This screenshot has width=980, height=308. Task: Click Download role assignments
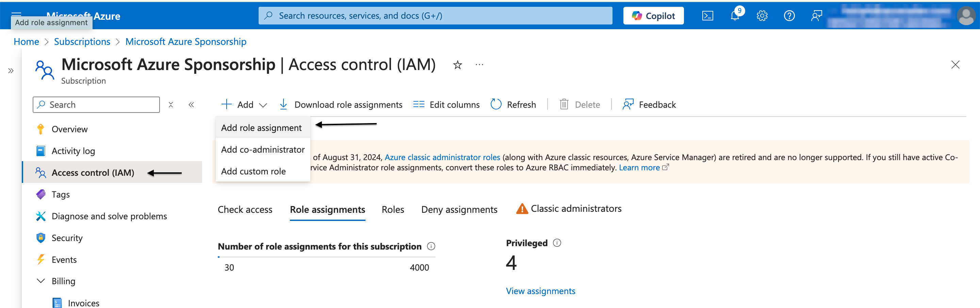pos(341,105)
